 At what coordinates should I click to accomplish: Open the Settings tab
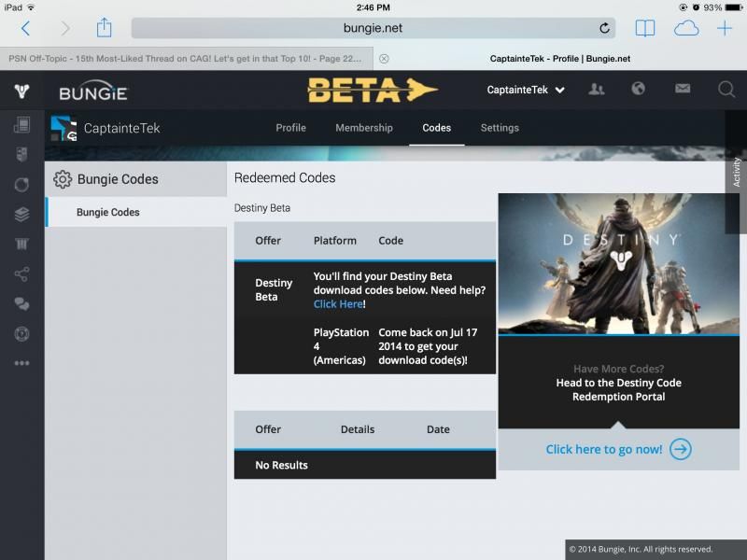click(500, 128)
